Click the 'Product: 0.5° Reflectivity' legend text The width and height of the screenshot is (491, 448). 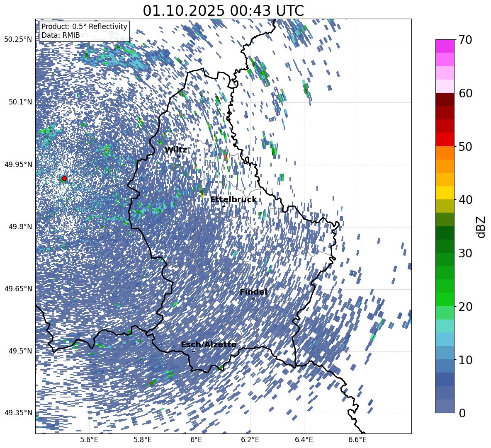[x=84, y=26]
